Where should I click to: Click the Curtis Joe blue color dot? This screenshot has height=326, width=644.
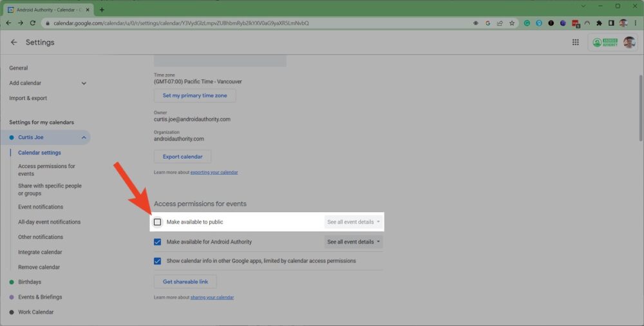[12, 137]
